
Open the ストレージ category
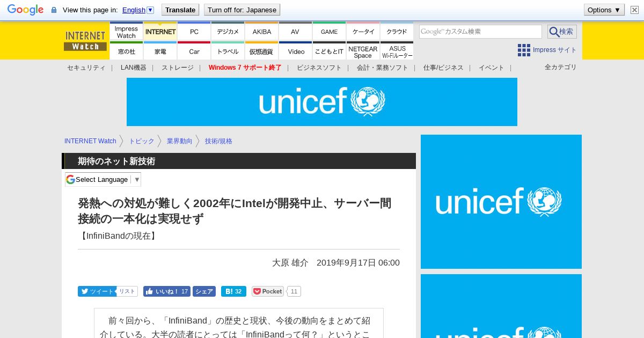tap(178, 68)
